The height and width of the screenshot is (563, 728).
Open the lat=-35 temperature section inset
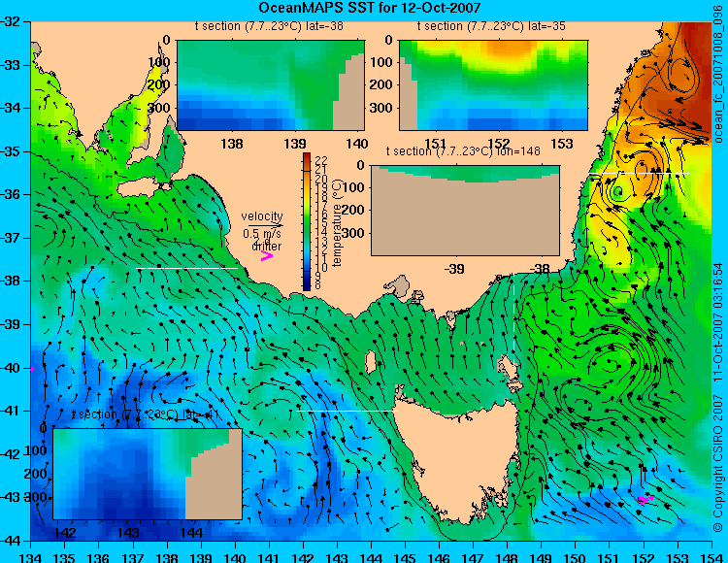(493, 85)
